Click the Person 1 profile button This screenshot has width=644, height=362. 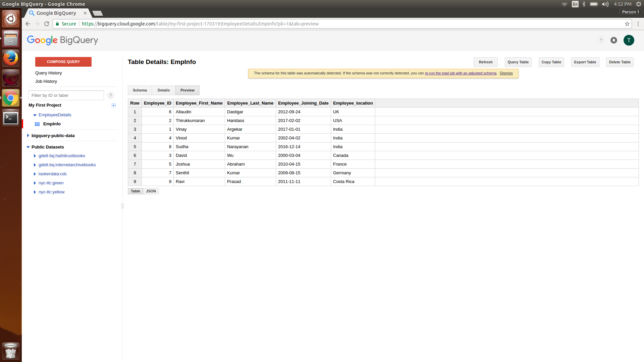[631, 12]
